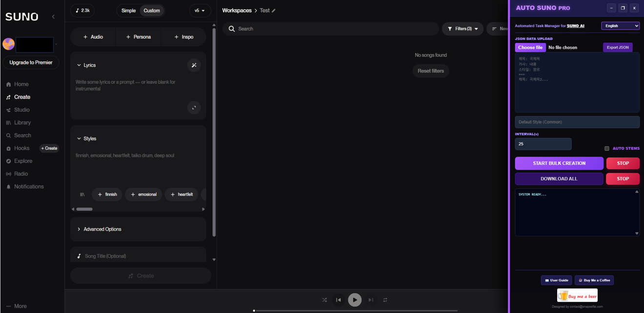Focus the Default Style (Common) field
Viewport: 644px width, 313px height.
577,122
